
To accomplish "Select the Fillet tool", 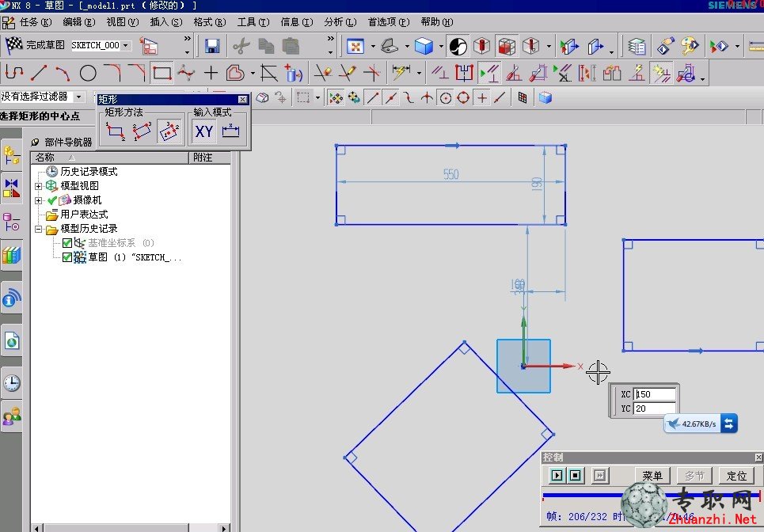I will click(x=112, y=73).
